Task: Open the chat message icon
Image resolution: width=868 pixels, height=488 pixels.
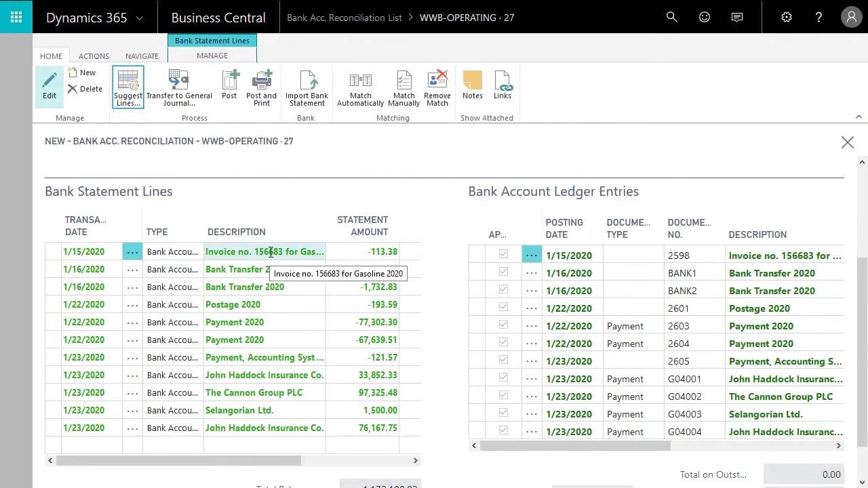Action: (737, 18)
